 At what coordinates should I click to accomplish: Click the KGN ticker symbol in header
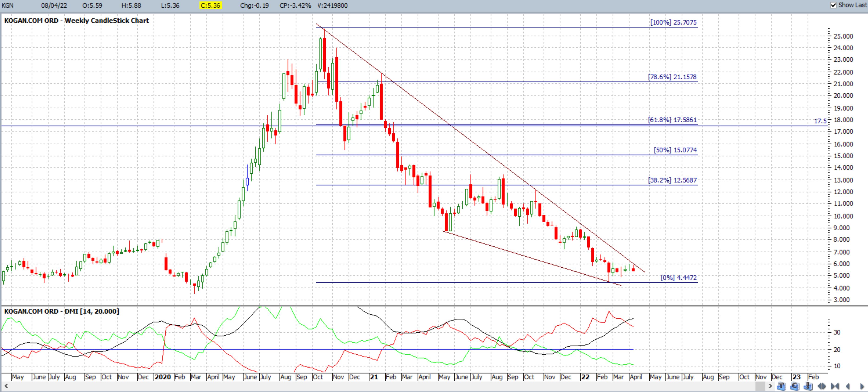(8, 5)
